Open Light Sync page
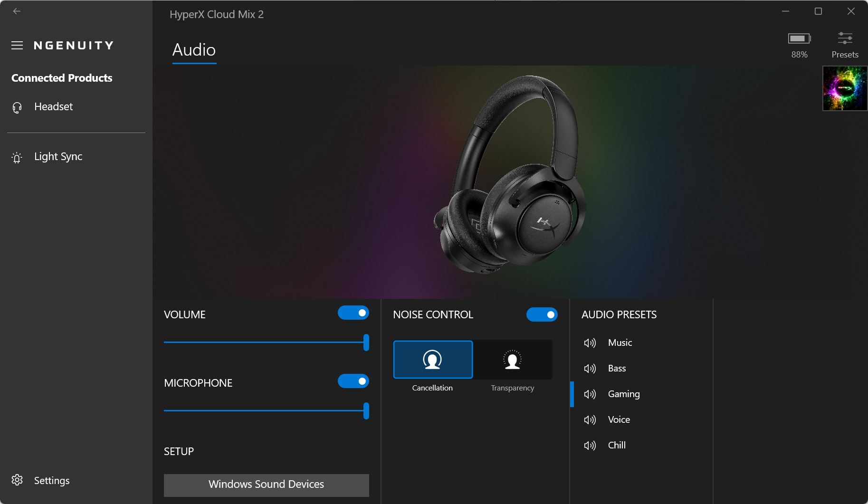This screenshot has height=504, width=868. (x=76, y=157)
